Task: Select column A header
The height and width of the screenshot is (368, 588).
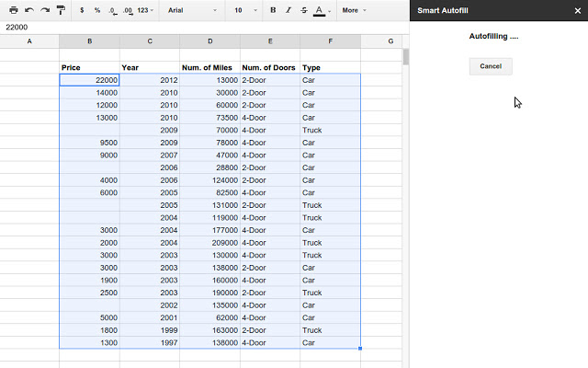Action: pos(29,41)
